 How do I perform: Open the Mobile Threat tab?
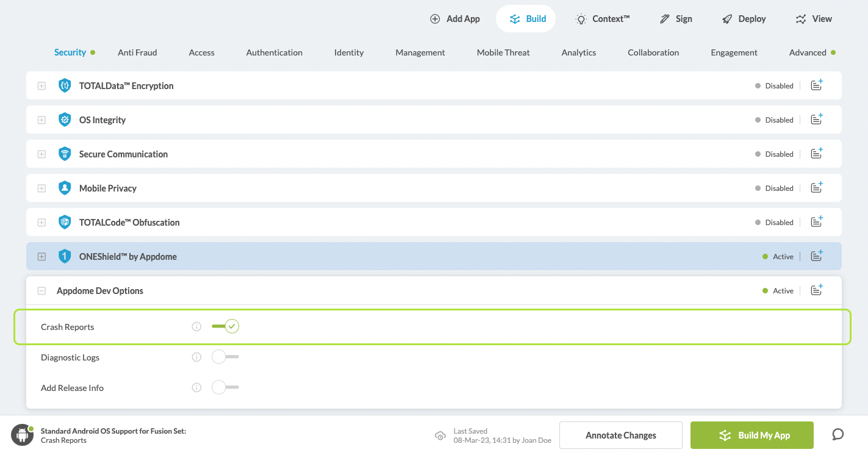pyautogui.click(x=503, y=52)
